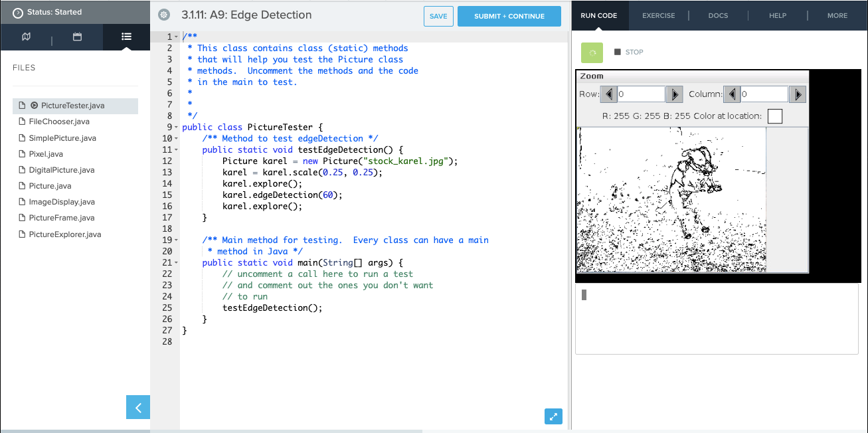Expand the code editor to fullscreen
868x433 pixels.
553,416
